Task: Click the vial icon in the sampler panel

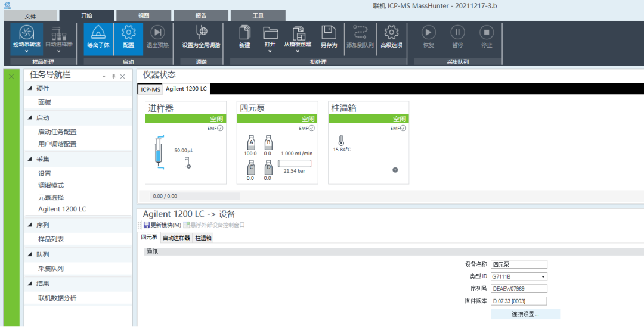Action: [x=188, y=163]
